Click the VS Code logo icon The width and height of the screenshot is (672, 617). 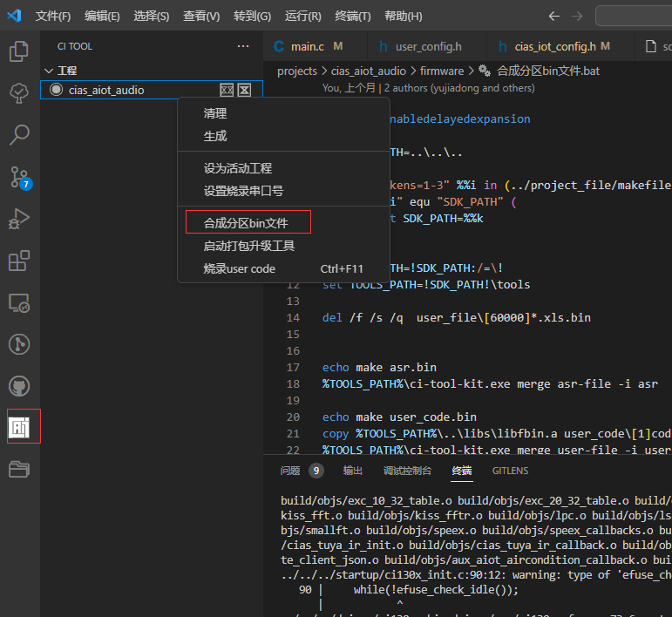[x=14, y=16]
